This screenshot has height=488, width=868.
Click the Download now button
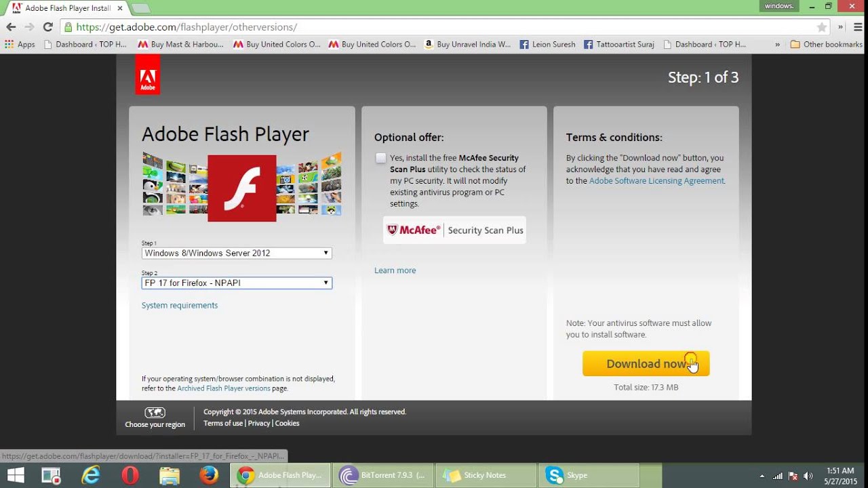(646, 364)
